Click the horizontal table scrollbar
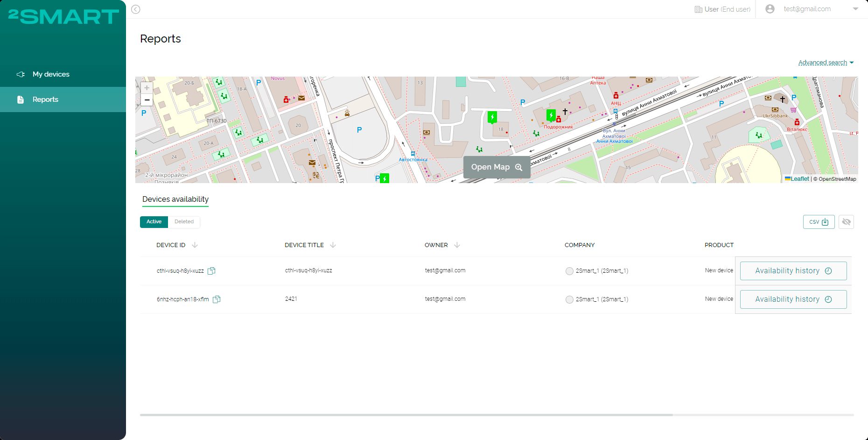The width and height of the screenshot is (868, 440). click(406, 415)
